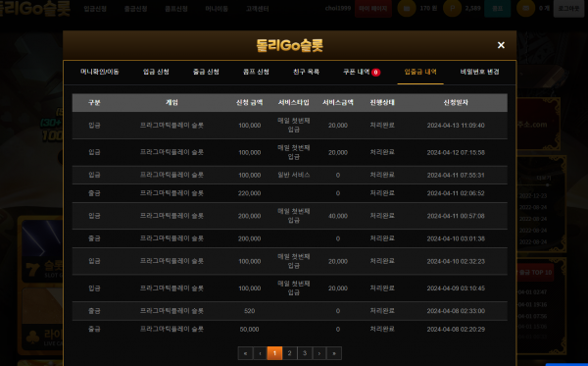The height and width of the screenshot is (366, 588).
Task: Go to page 3 of history
Action: click(x=305, y=353)
